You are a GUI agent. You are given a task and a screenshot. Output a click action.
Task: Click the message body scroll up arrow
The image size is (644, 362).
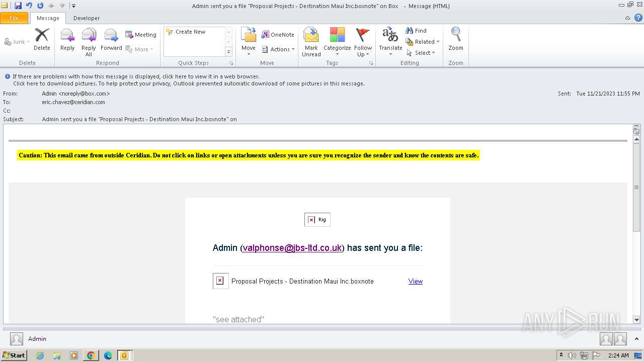click(636, 139)
